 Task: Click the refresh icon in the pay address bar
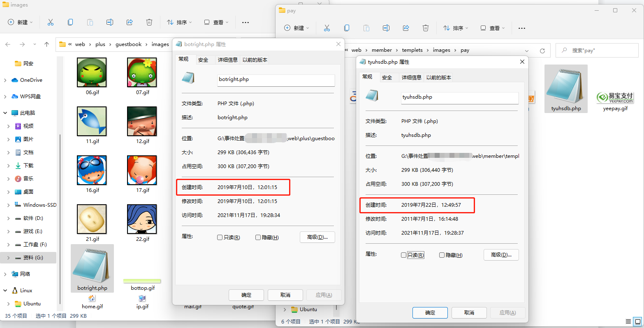click(542, 50)
